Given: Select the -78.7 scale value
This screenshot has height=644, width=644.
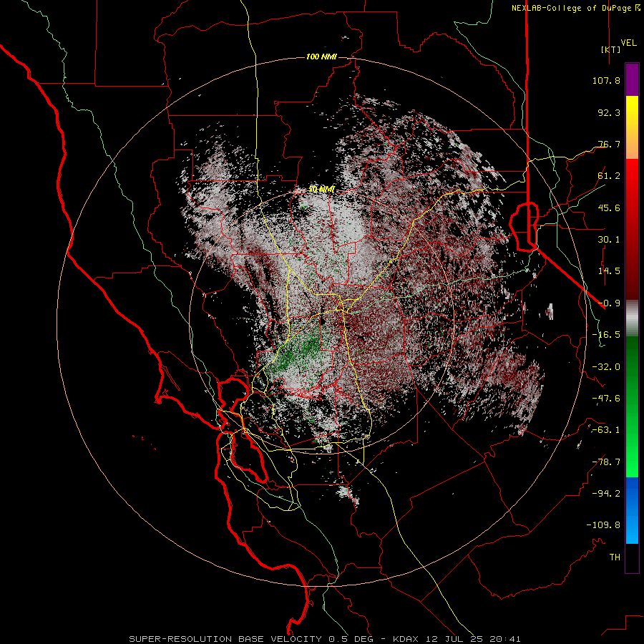Looking at the screenshot, I should click(x=606, y=462).
